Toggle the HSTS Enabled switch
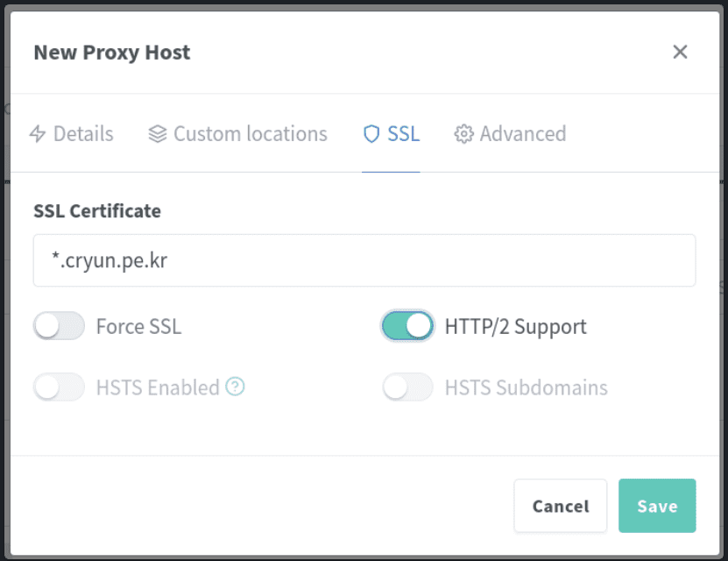Image resolution: width=728 pixels, height=561 pixels. tap(59, 387)
